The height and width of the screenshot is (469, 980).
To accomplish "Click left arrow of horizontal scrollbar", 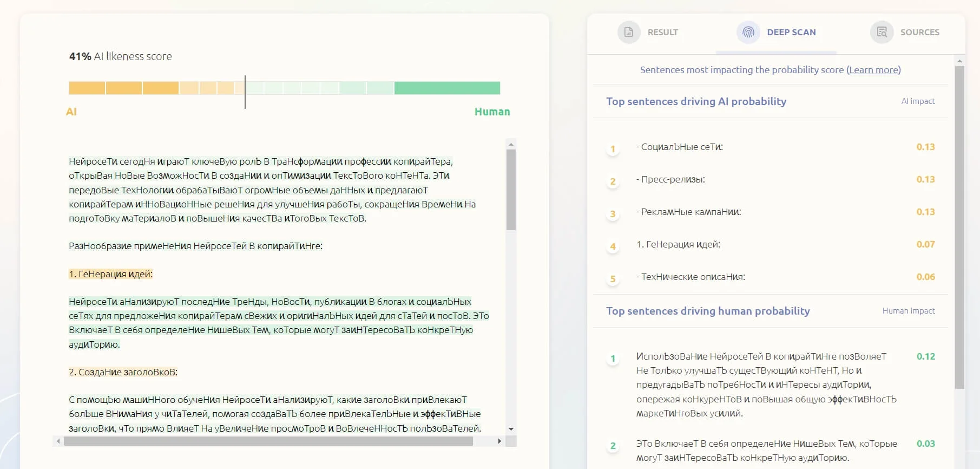I will coord(58,441).
